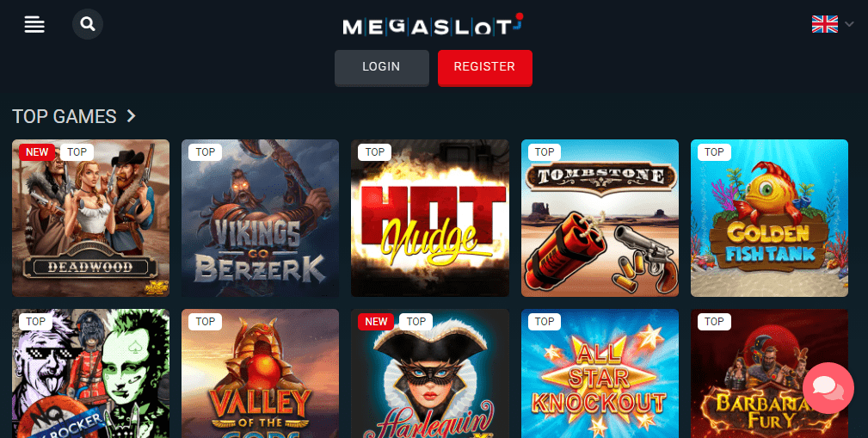Click the Top Games chevron arrow
This screenshot has height=438, width=868.
[132, 116]
